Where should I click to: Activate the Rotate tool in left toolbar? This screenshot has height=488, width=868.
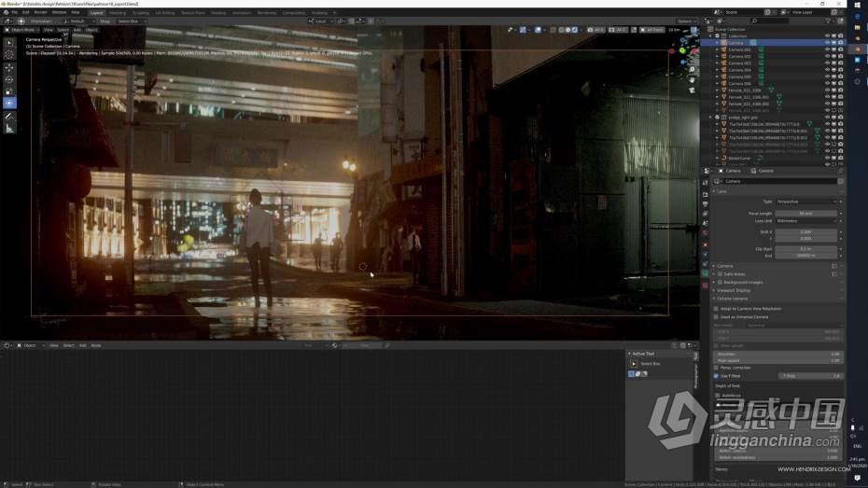click(x=9, y=79)
